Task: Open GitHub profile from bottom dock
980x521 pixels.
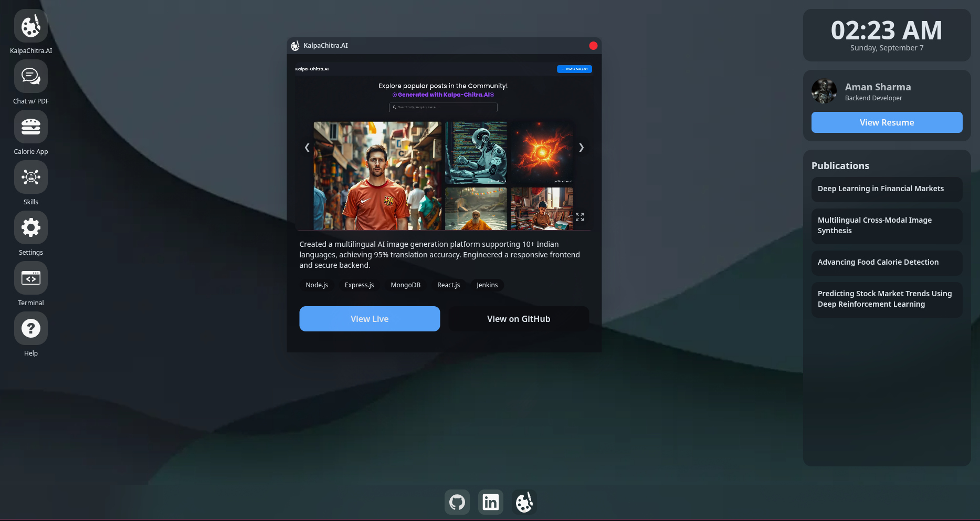Action: point(457,502)
